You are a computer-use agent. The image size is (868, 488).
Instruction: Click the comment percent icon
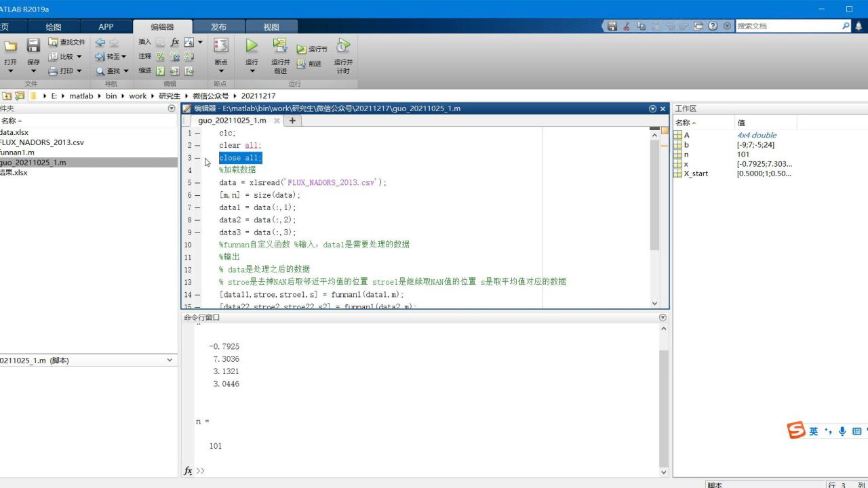point(161,56)
